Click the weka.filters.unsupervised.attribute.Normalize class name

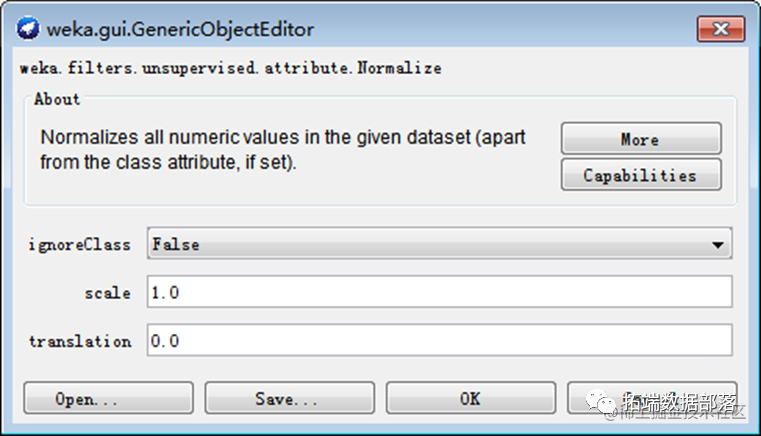pos(231,69)
